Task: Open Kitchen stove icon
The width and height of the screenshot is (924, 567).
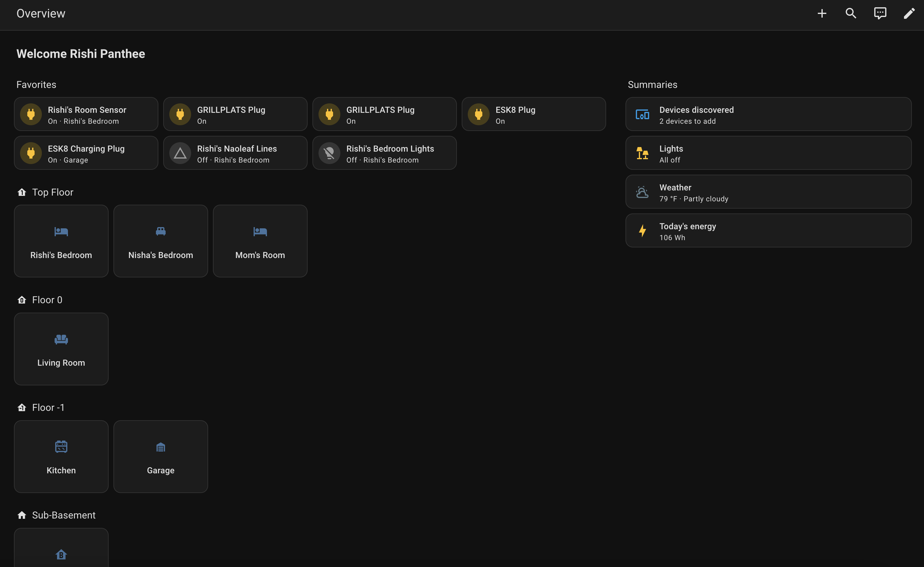Action: (x=61, y=447)
